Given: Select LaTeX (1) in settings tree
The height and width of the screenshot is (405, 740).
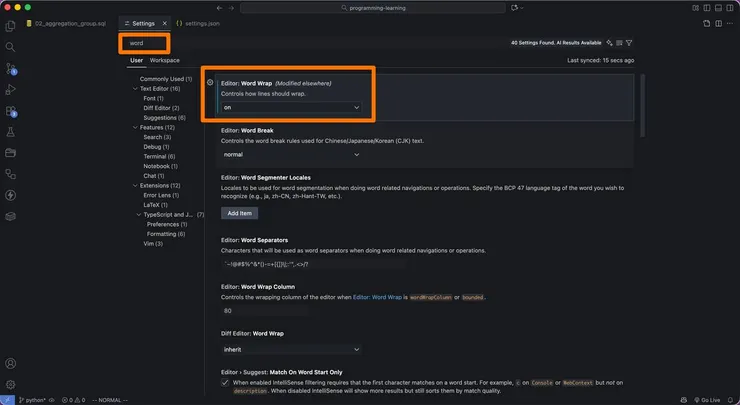Looking at the screenshot, I should pyautogui.click(x=155, y=205).
